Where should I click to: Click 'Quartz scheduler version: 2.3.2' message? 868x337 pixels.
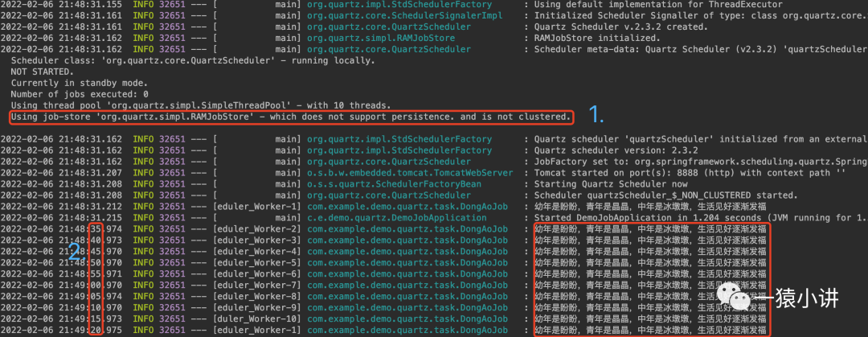pos(616,150)
